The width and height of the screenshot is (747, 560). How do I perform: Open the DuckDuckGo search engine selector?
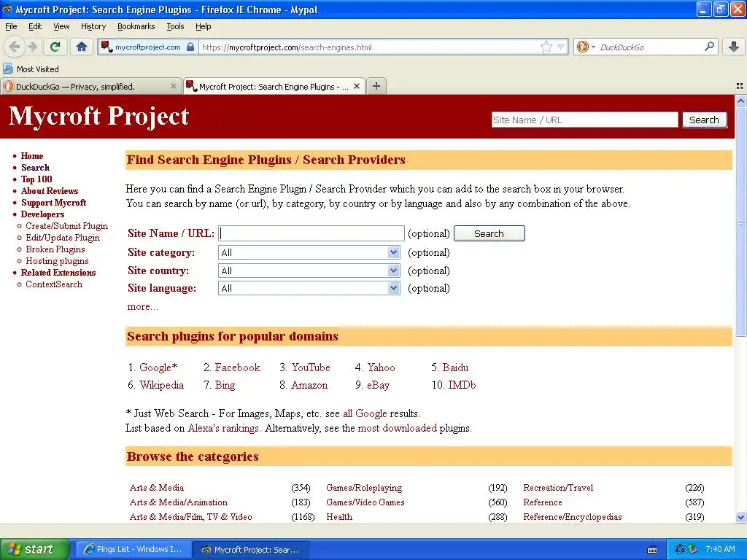(586, 47)
